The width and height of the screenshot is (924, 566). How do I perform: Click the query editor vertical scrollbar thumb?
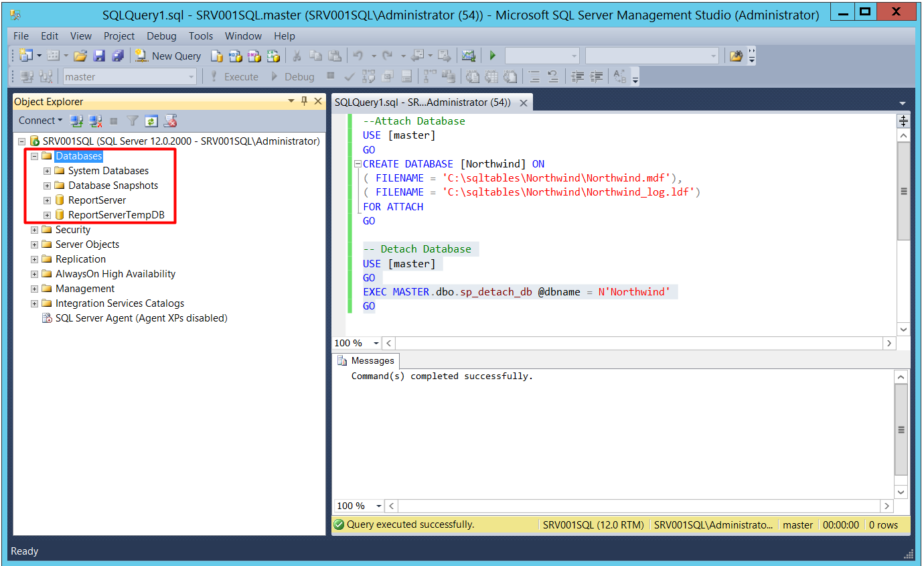pos(903,191)
